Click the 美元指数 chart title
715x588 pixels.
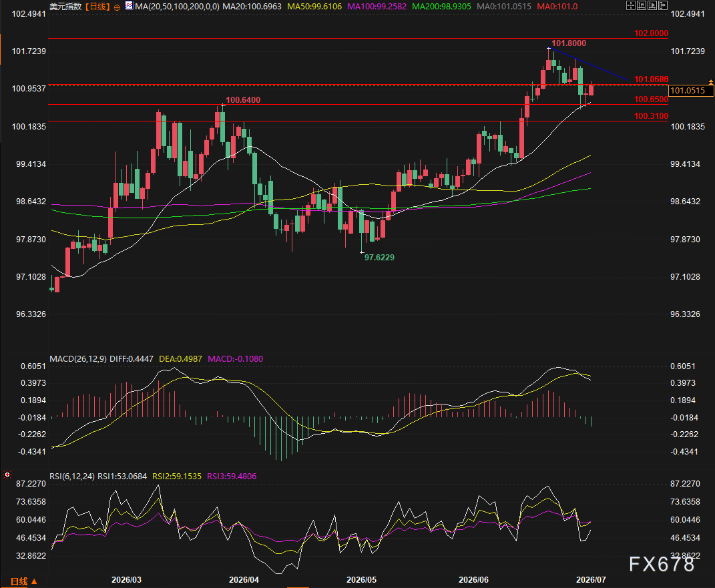[65, 7]
